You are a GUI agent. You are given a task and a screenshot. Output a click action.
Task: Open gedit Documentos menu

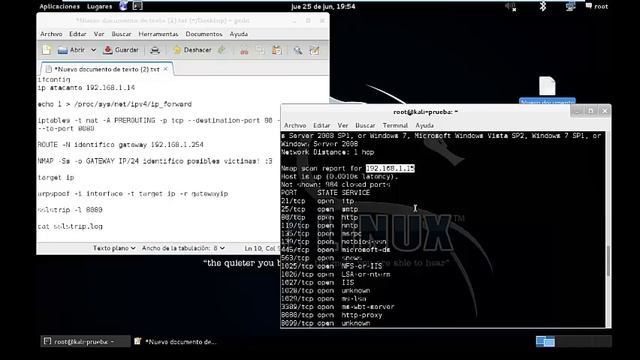click(x=204, y=34)
